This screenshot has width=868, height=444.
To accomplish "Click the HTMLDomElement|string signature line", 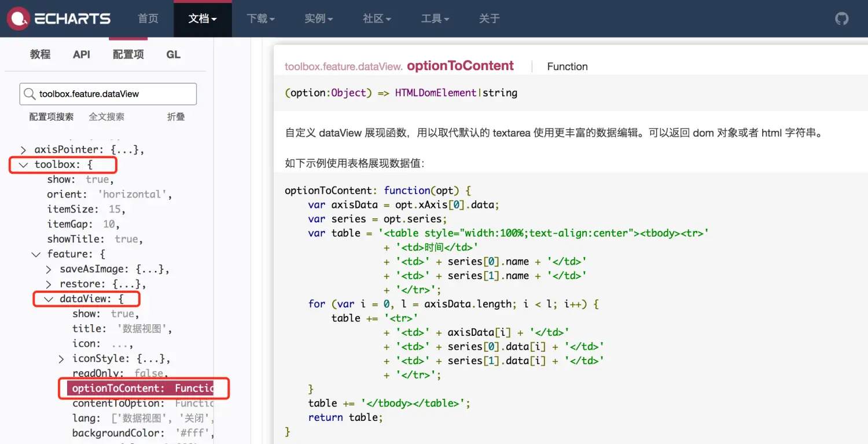I will tap(401, 93).
